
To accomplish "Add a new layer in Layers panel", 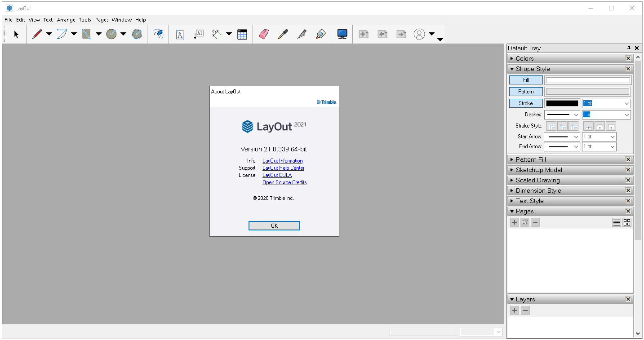I will (x=515, y=310).
